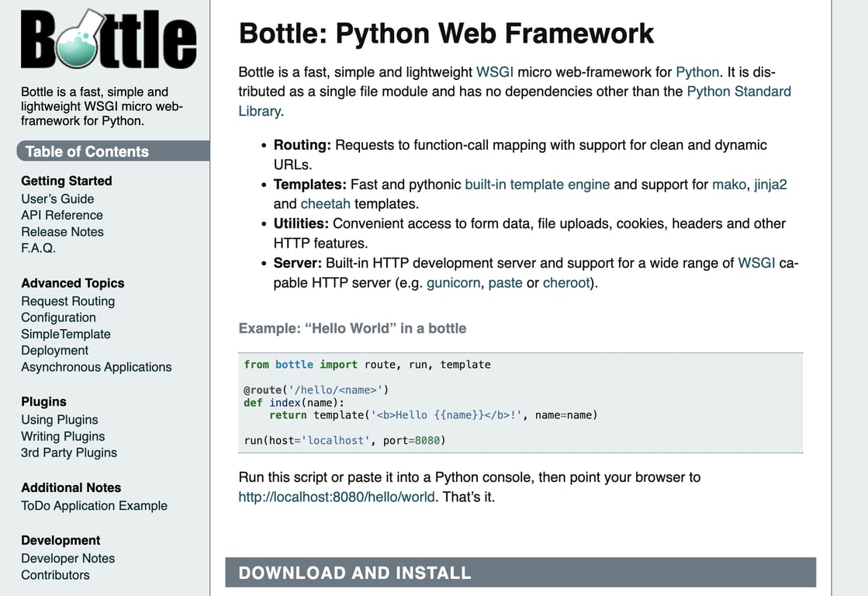Click the bold Routing: label
The height and width of the screenshot is (596, 868).
(303, 145)
